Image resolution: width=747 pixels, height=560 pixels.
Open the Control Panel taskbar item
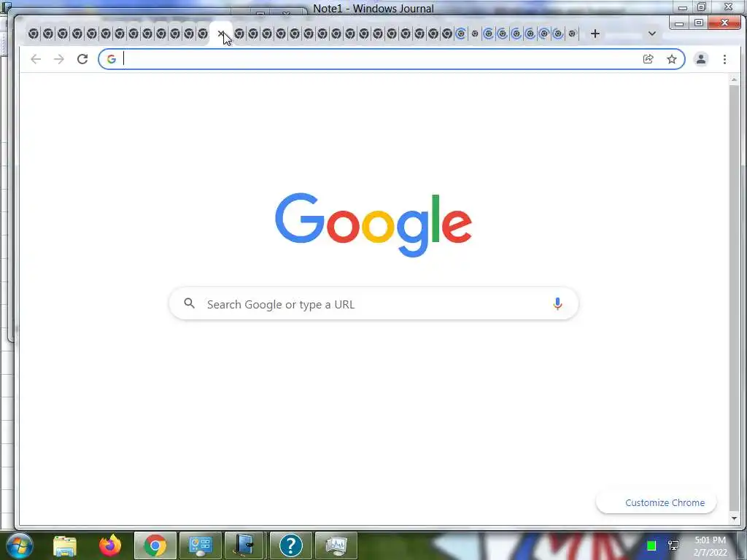(201, 545)
